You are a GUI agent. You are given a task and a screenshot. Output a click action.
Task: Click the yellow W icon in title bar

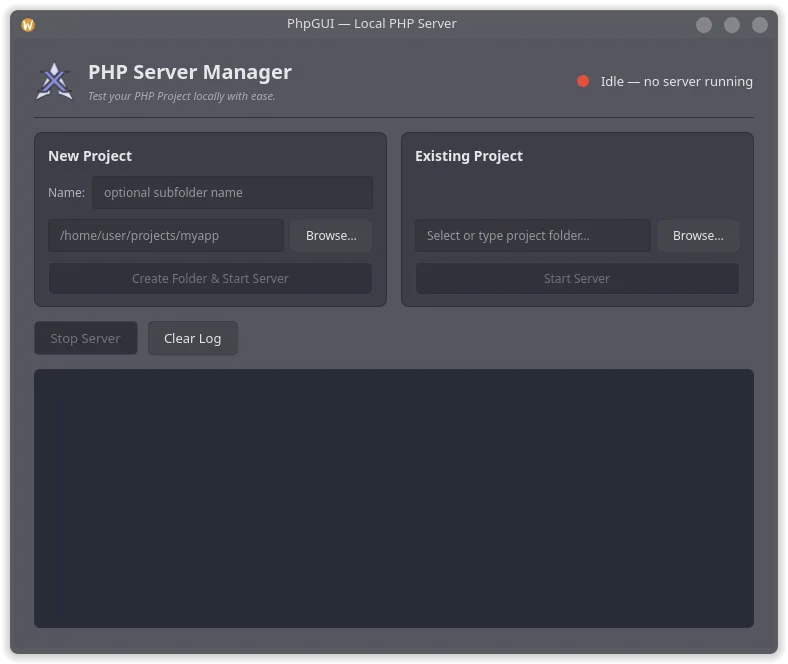[x=28, y=25]
